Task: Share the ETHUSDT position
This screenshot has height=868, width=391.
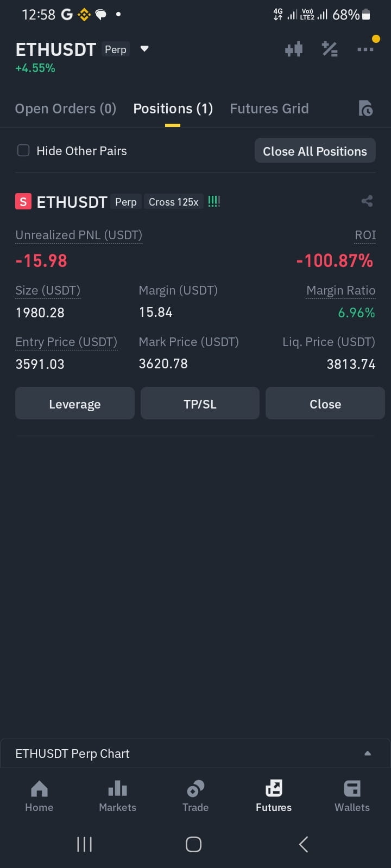Action: (x=367, y=201)
